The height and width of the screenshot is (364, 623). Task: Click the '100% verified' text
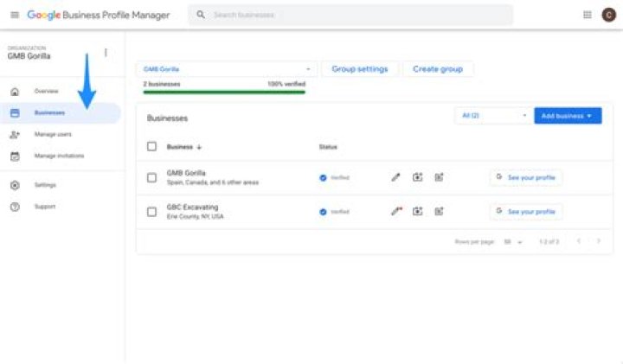(x=286, y=84)
